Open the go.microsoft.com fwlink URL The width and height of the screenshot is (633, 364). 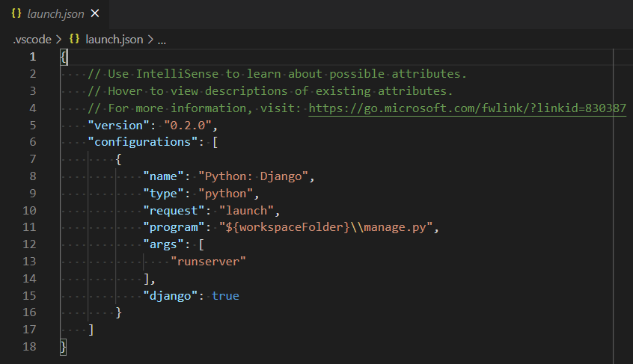(467, 108)
